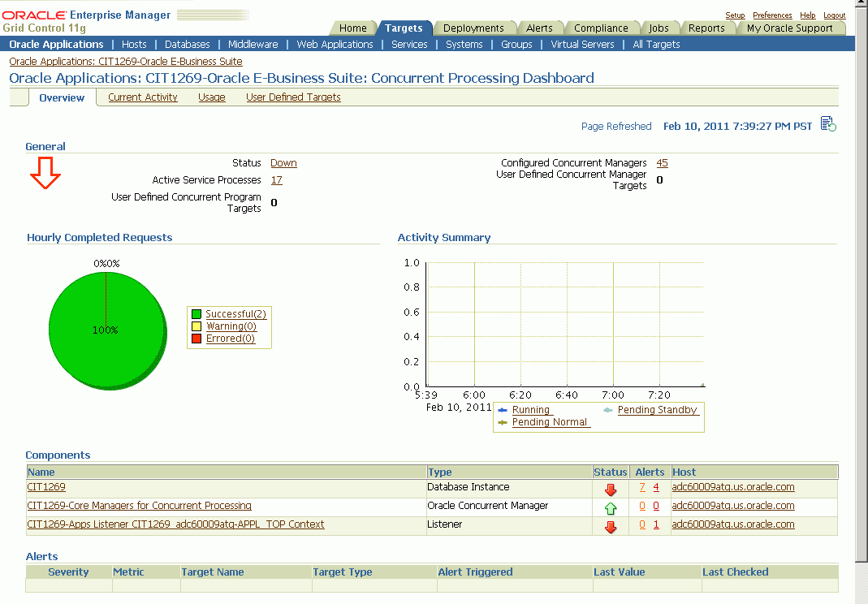Image resolution: width=868 pixels, height=604 pixels.
Task: Select the Targets tab
Action: pyautogui.click(x=404, y=28)
